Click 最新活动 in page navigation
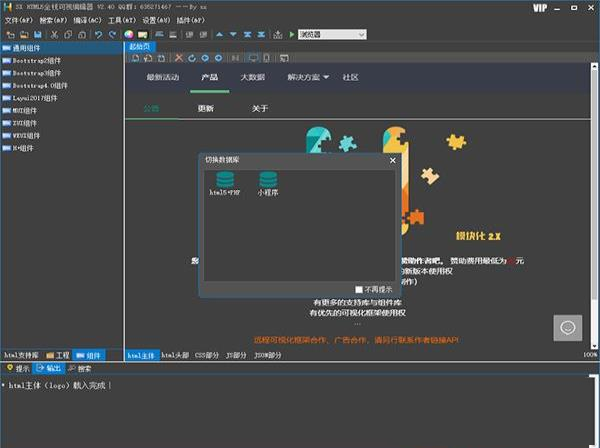 tap(163, 77)
